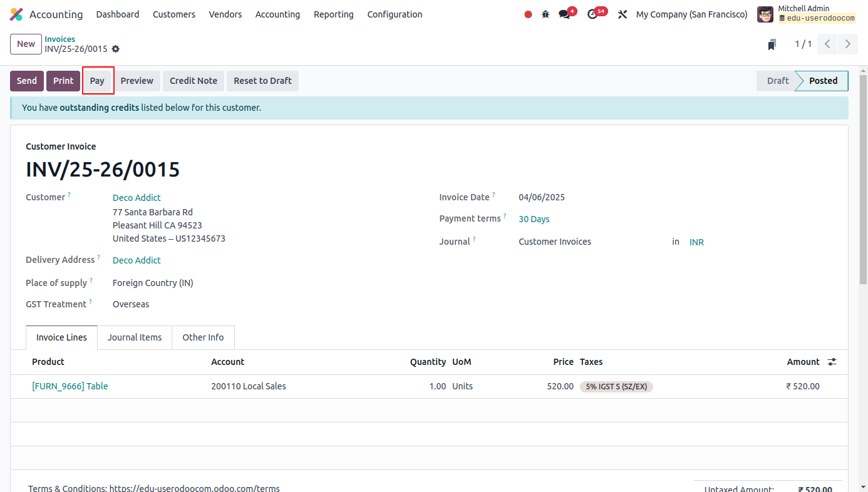Image resolution: width=868 pixels, height=492 pixels.
Task: Click the Pay button
Action: point(97,81)
